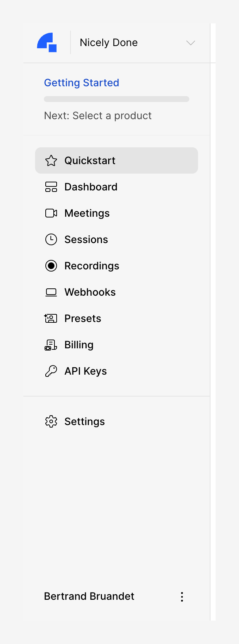Image resolution: width=239 pixels, height=644 pixels.
Task: Open Billing using the invoice icon
Action: click(51, 345)
